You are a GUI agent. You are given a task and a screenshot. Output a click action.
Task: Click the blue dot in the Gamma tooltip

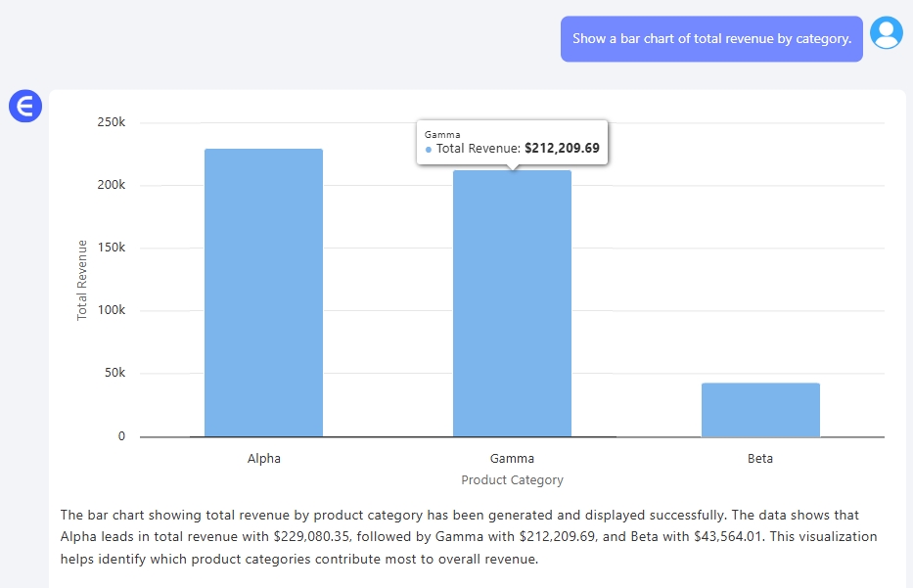(x=429, y=150)
